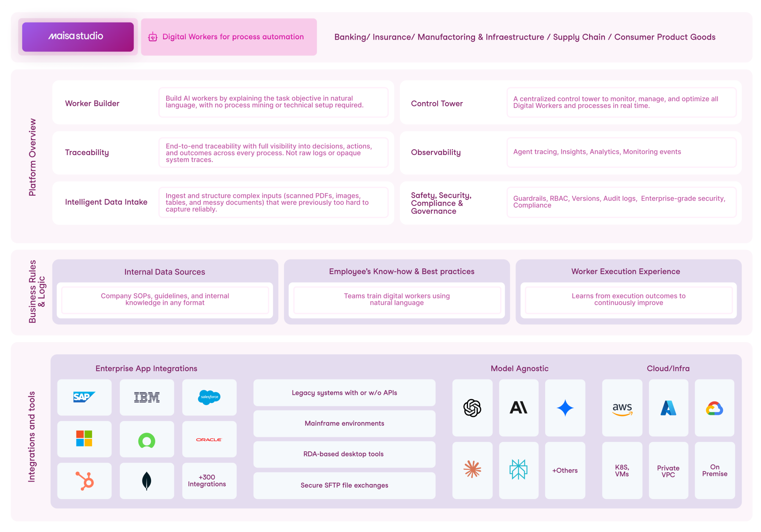Click the IBM logo tile
The height and width of the screenshot is (532, 761).
tap(147, 397)
